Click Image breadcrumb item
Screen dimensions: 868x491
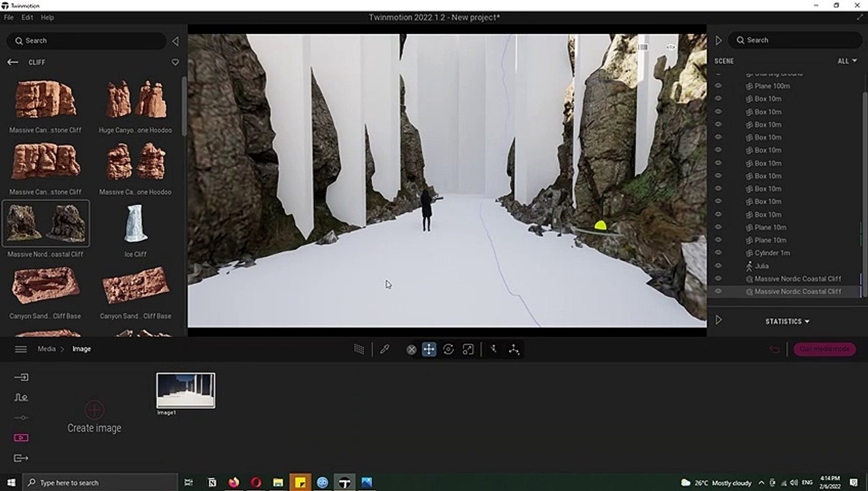coord(81,349)
